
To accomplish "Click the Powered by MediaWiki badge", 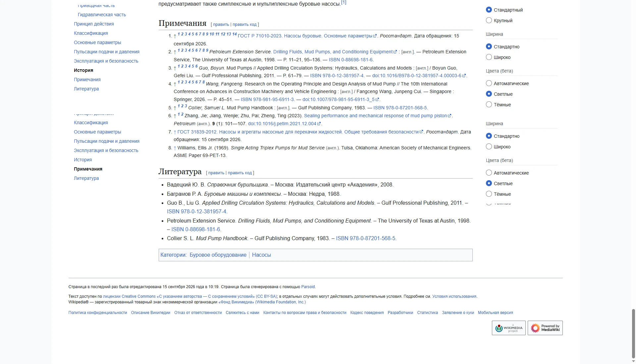I will click(x=545, y=328).
